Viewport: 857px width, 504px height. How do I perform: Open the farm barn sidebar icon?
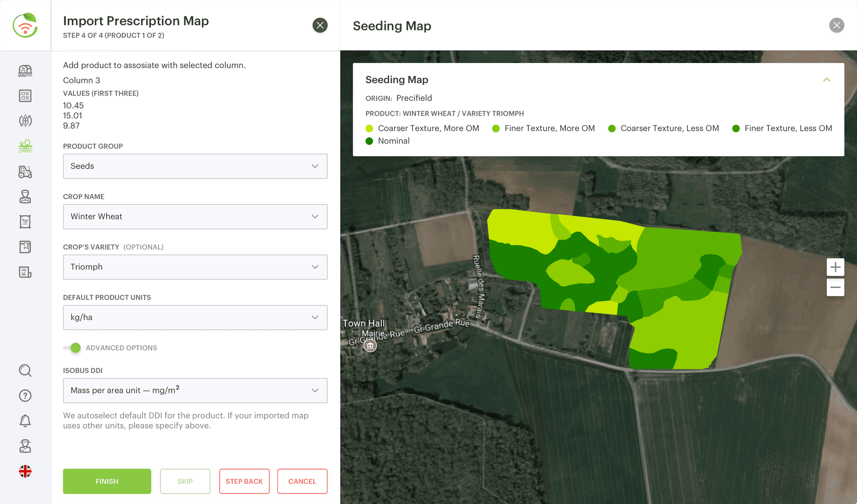pos(25,71)
